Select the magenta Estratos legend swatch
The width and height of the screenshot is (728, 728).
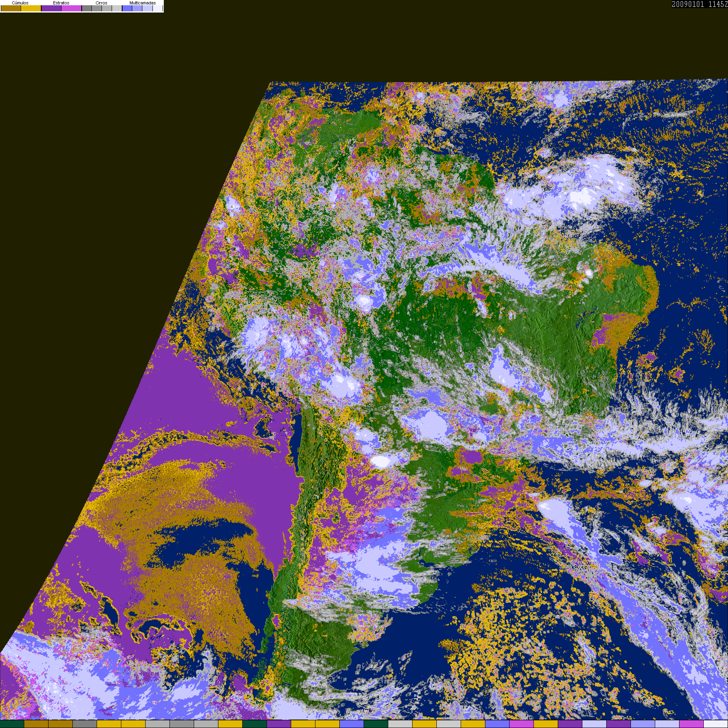coord(72,8)
